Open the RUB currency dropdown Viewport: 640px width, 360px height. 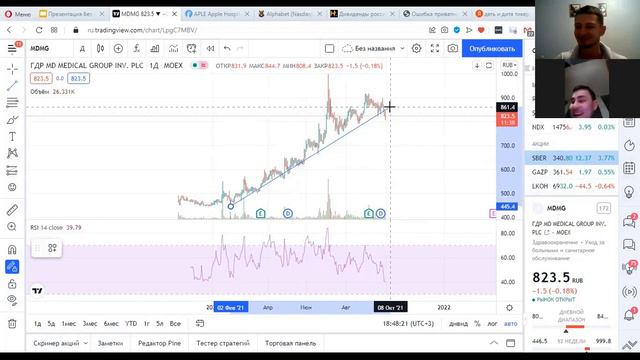(x=509, y=65)
